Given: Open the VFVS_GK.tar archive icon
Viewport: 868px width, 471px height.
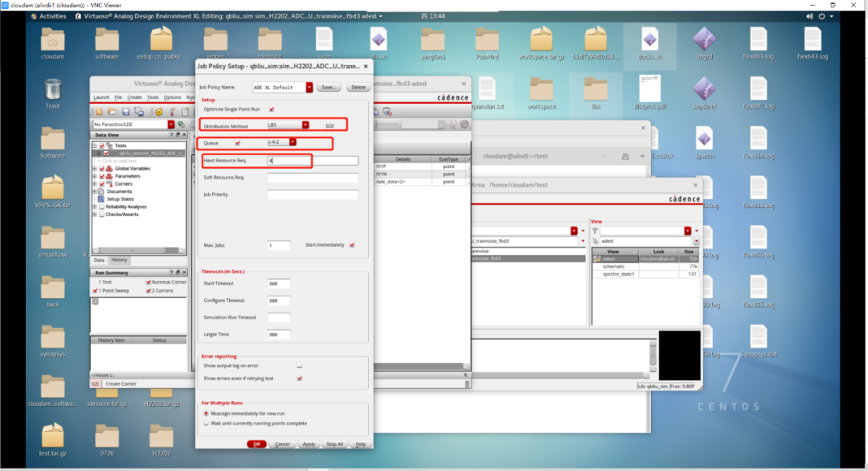Looking at the screenshot, I should tap(52, 188).
